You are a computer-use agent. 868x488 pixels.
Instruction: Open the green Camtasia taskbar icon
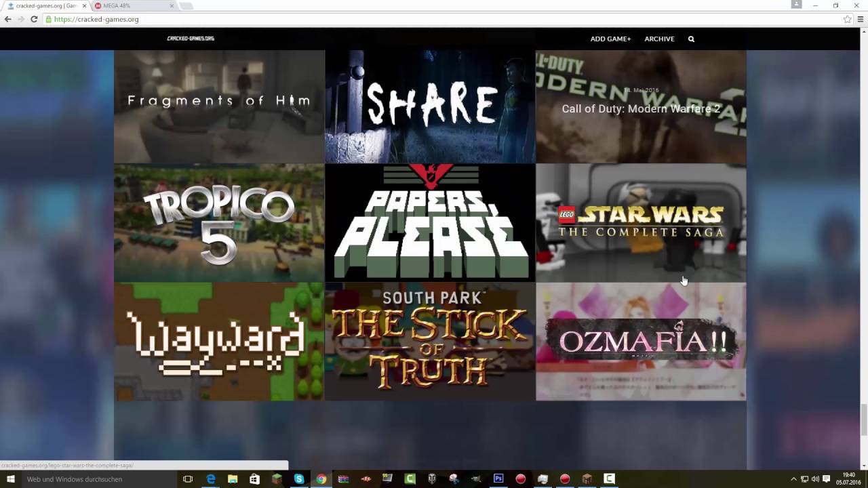(410, 479)
